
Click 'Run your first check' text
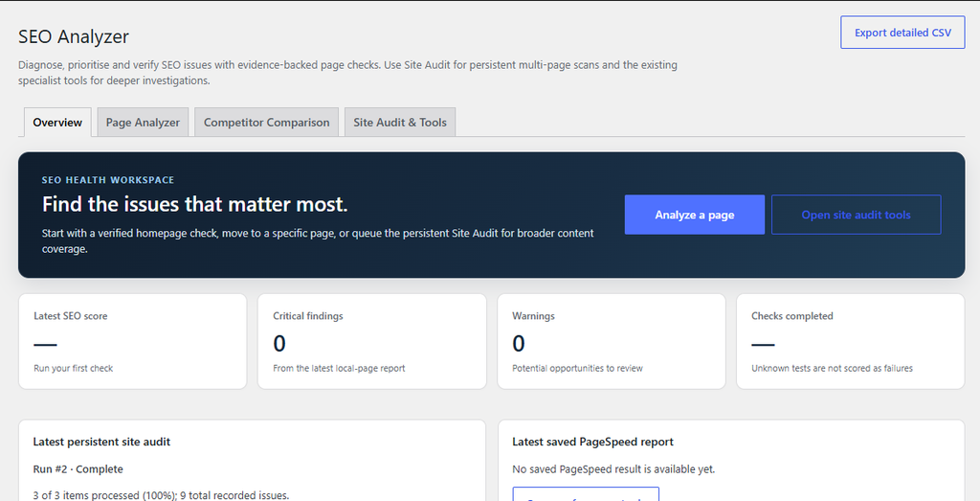click(73, 369)
